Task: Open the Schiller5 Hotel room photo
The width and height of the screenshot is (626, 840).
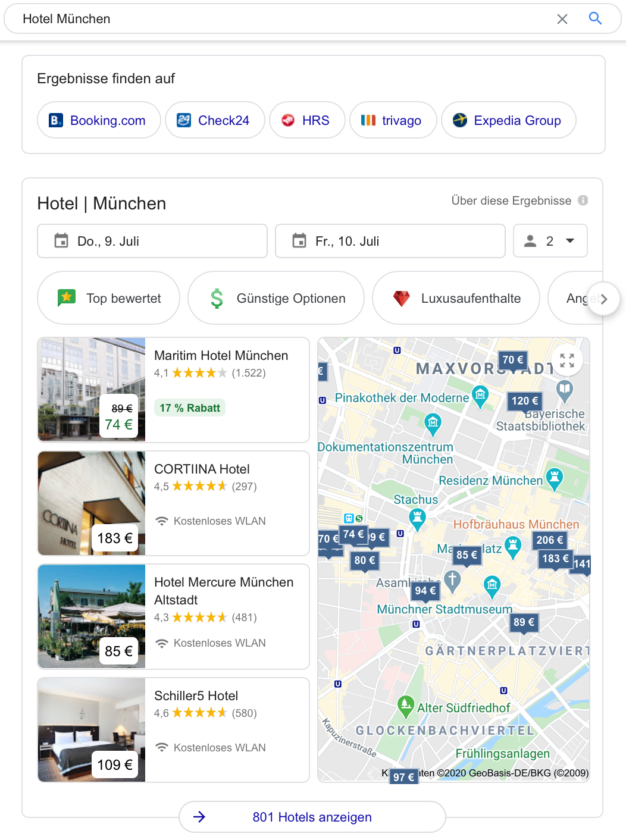Action: [x=92, y=730]
